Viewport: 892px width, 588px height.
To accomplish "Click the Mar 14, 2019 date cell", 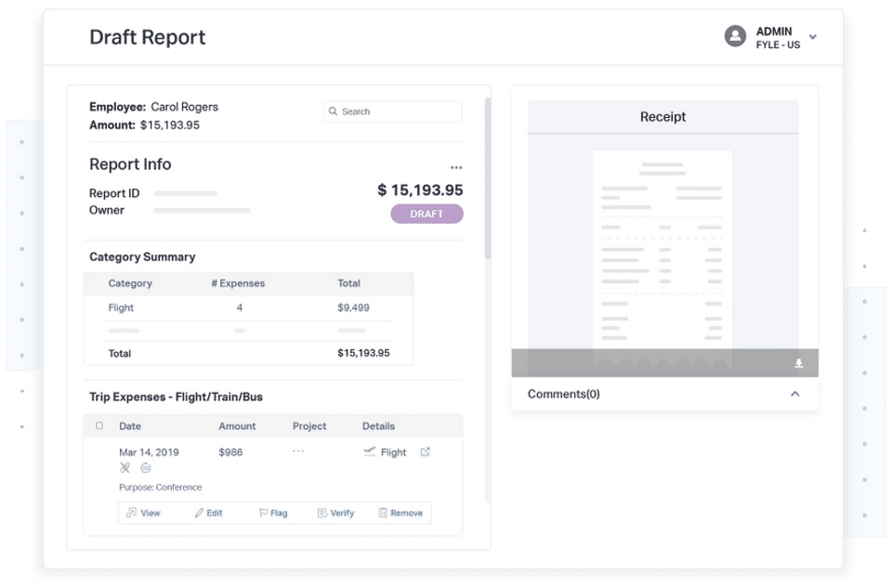I will 149,452.
